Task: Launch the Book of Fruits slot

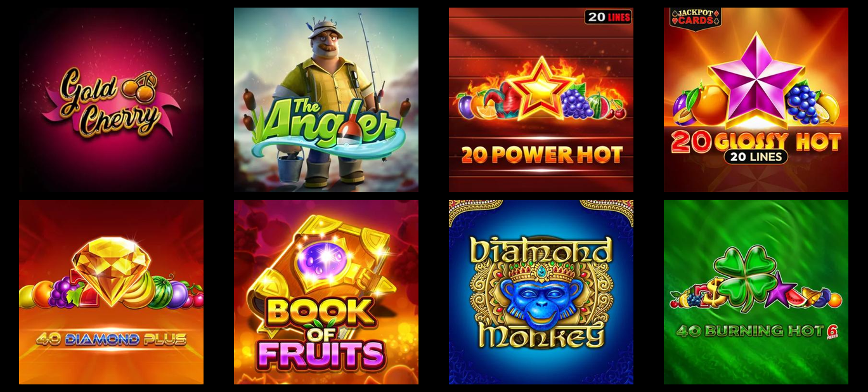Action: tap(326, 292)
